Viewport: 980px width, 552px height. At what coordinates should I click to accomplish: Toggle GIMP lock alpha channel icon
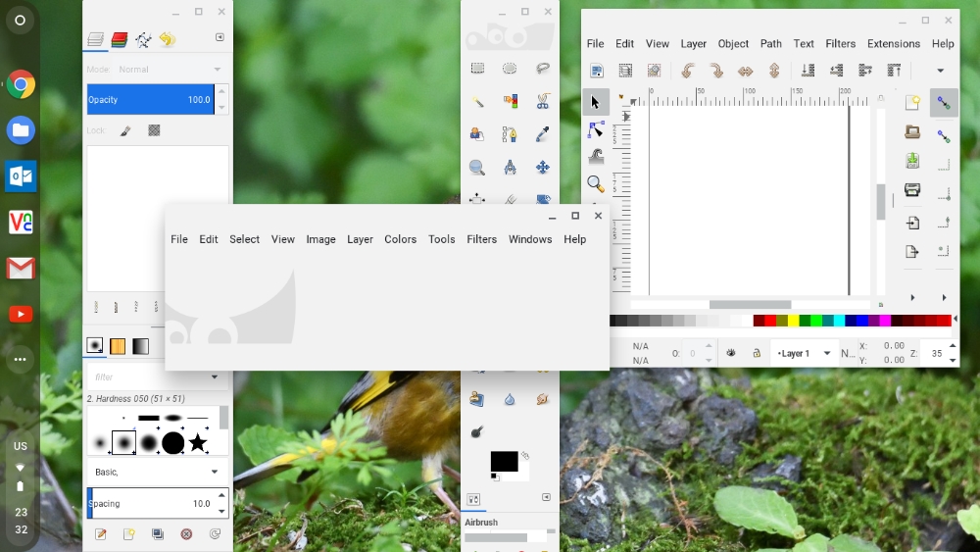click(155, 130)
